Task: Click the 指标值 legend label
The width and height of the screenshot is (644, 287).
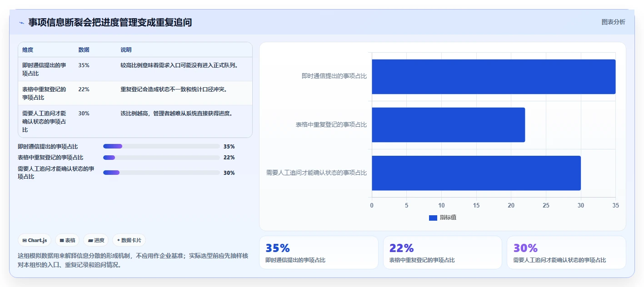Action: click(448, 218)
